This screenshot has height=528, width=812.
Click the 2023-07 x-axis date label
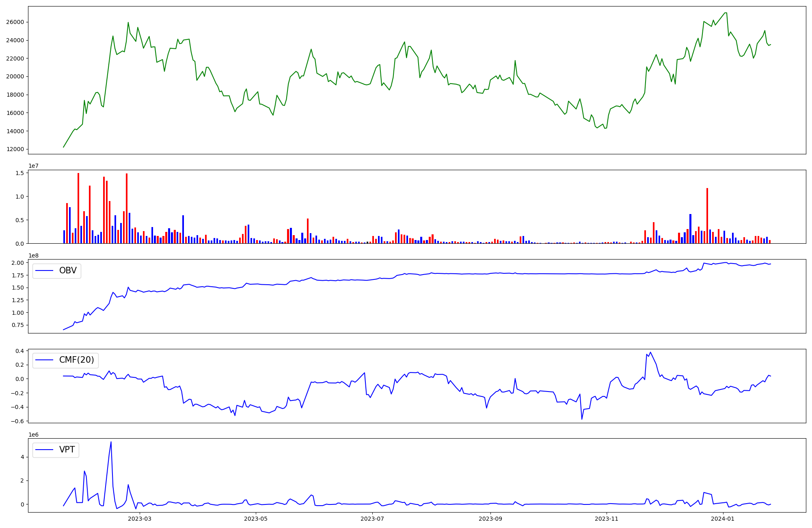(x=372, y=519)
